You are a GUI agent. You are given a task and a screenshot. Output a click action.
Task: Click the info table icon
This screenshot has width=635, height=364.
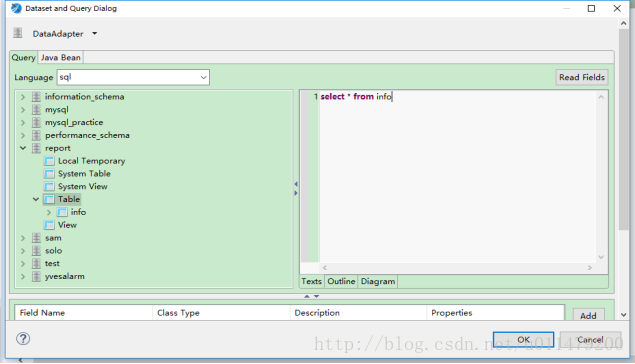pos(62,212)
